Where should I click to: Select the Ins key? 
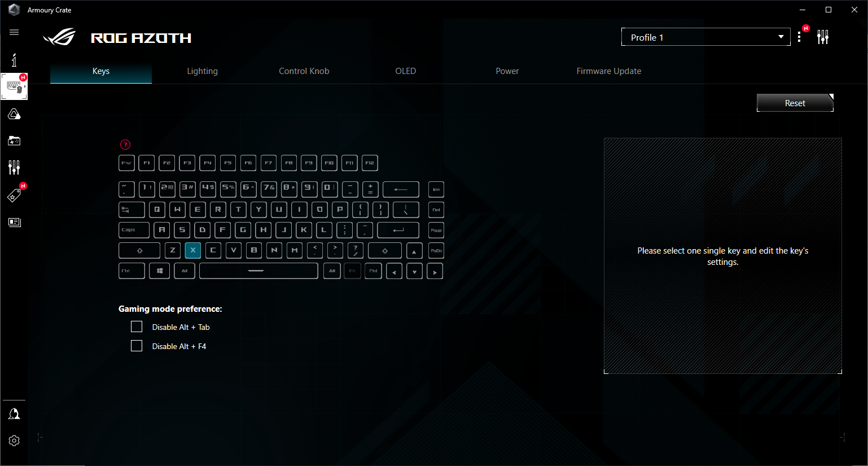(x=436, y=189)
